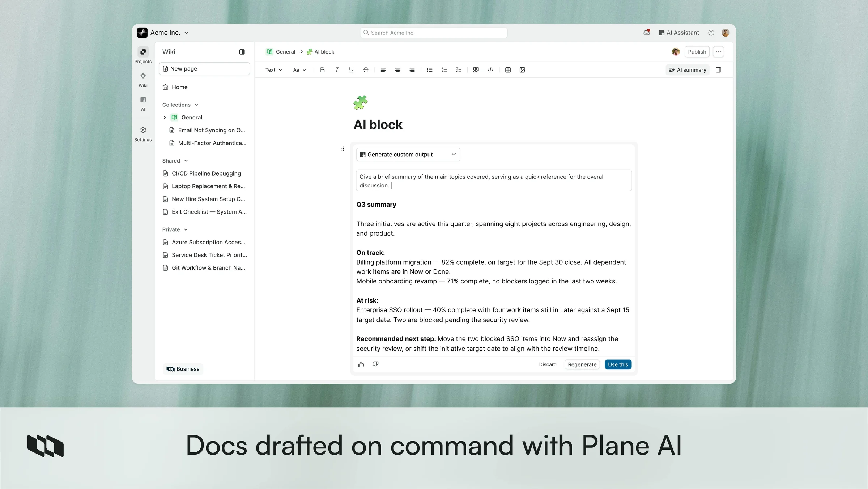Screen dimensions: 868x489
Task: Go to Wiki in left rail
Action: coord(143,80)
